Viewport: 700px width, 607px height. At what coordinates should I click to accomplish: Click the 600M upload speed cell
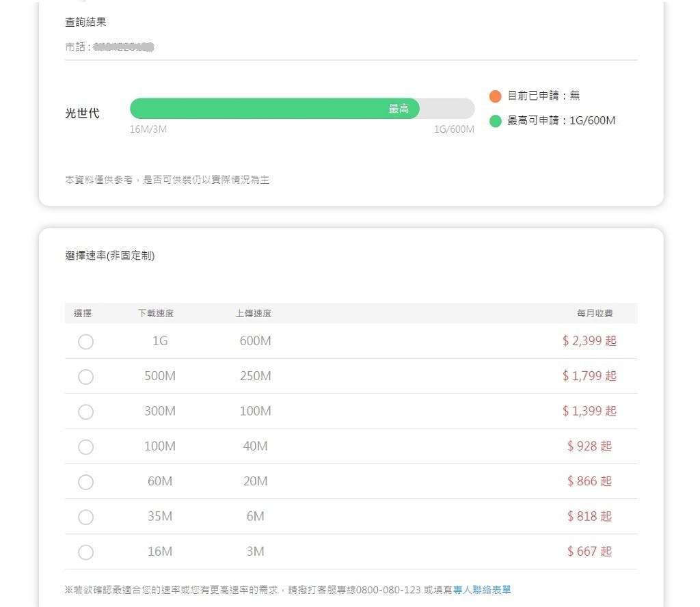point(256,341)
